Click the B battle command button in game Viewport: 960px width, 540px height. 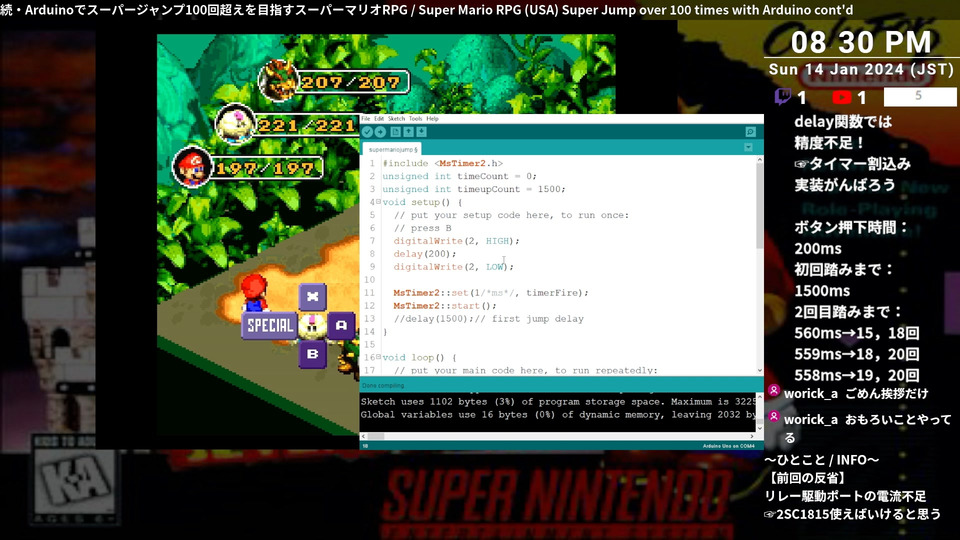(x=312, y=354)
